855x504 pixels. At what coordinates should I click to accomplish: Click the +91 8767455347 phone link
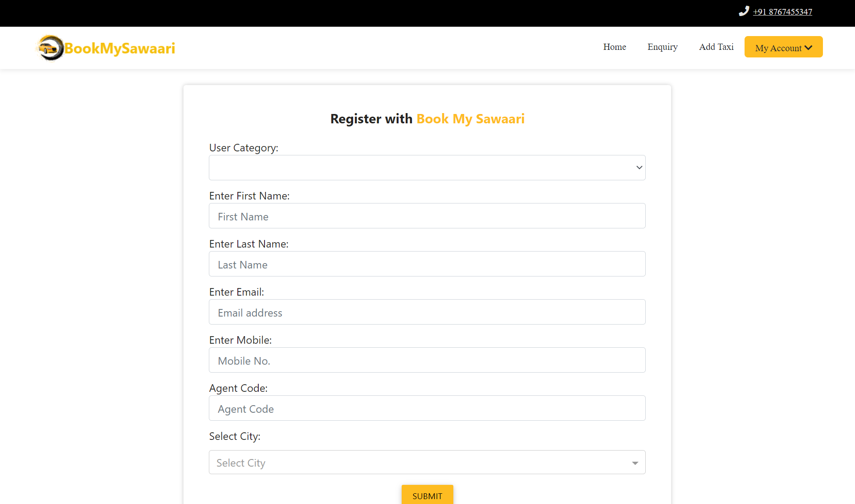tap(782, 12)
